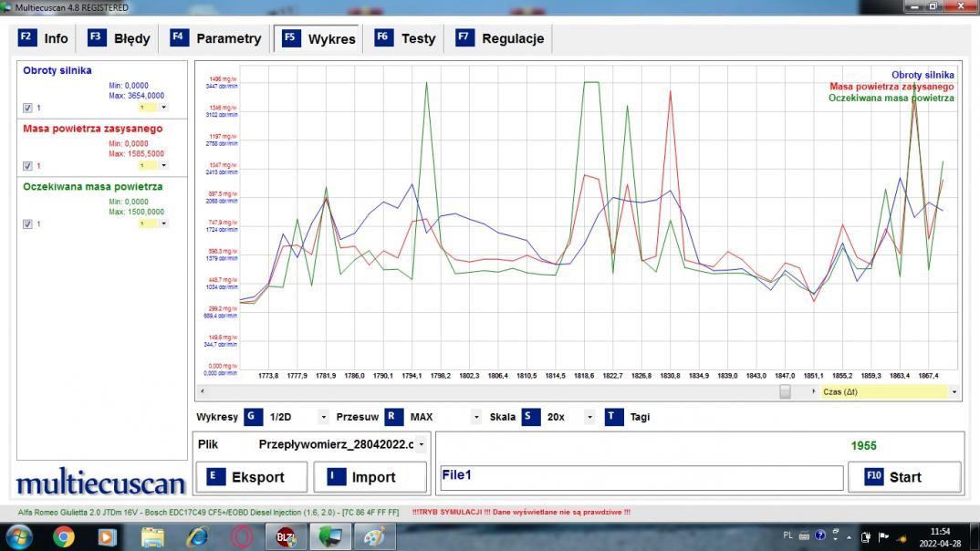Launch Internet Explorer from the taskbar
980x551 pixels.
(197, 537)
